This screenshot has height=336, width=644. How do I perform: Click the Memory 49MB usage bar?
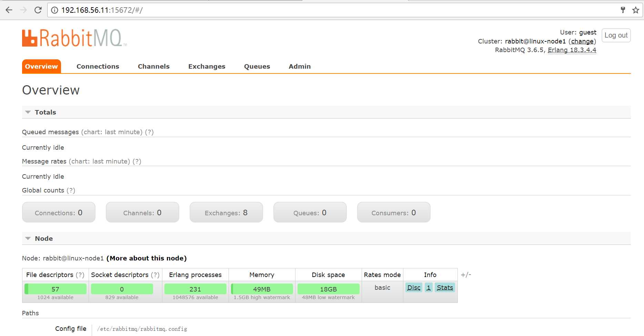point(262,289)
